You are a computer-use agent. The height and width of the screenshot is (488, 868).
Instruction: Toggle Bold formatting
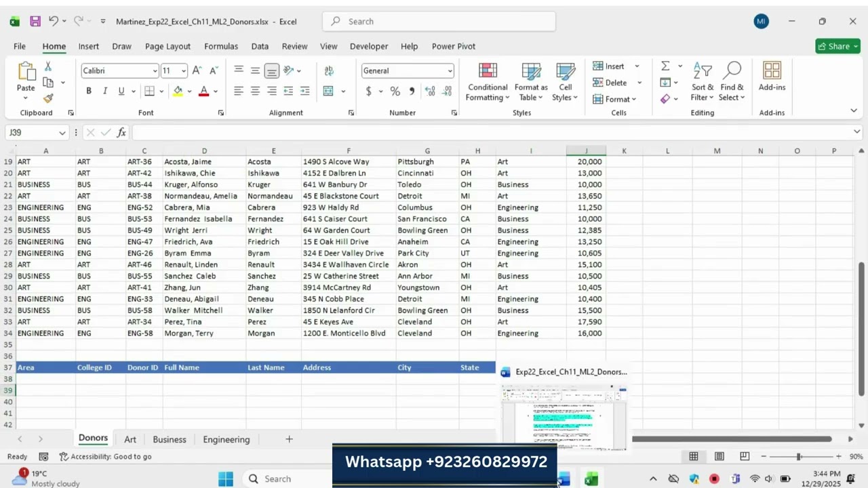pyautogui.click(x=89, y=91)
